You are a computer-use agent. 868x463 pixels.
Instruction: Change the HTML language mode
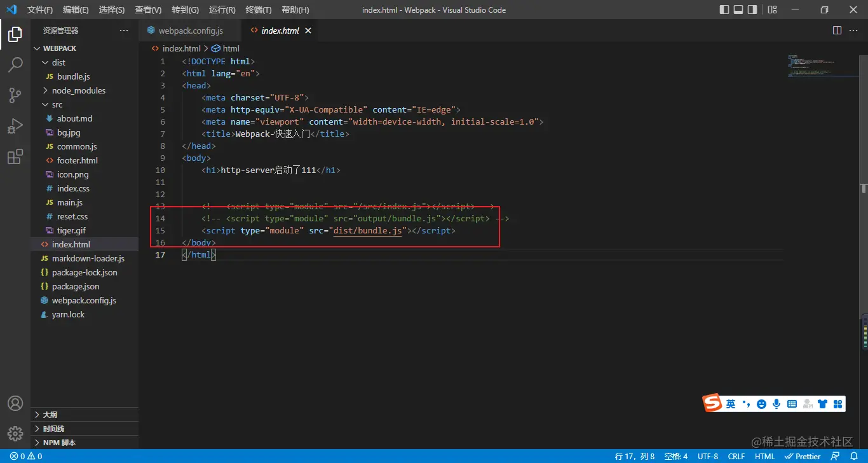764,456
